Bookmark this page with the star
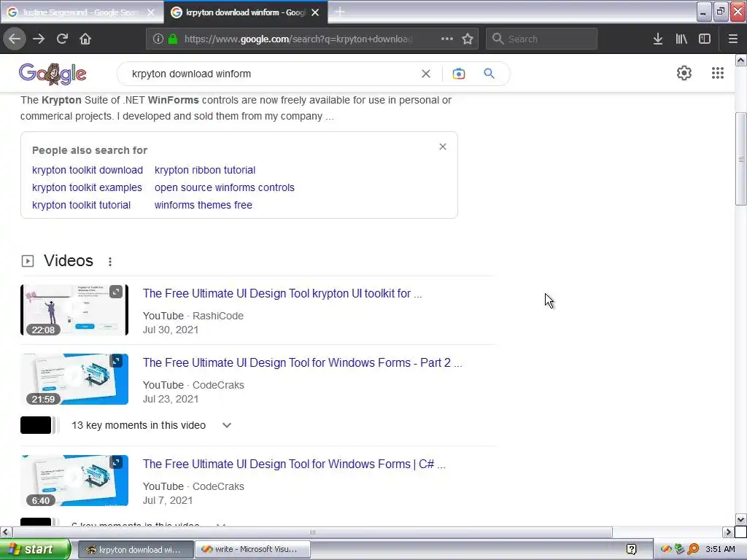 pyautogui.click(x=468, y=39)
